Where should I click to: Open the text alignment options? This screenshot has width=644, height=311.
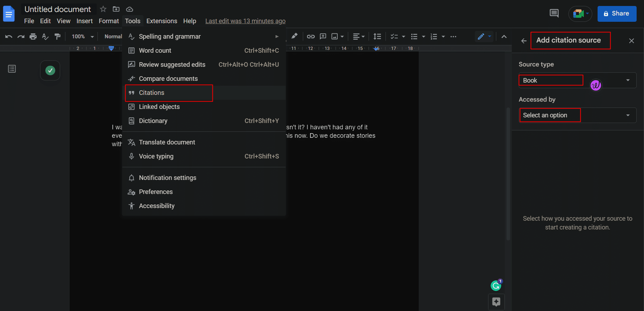click(x=359, y=37)
